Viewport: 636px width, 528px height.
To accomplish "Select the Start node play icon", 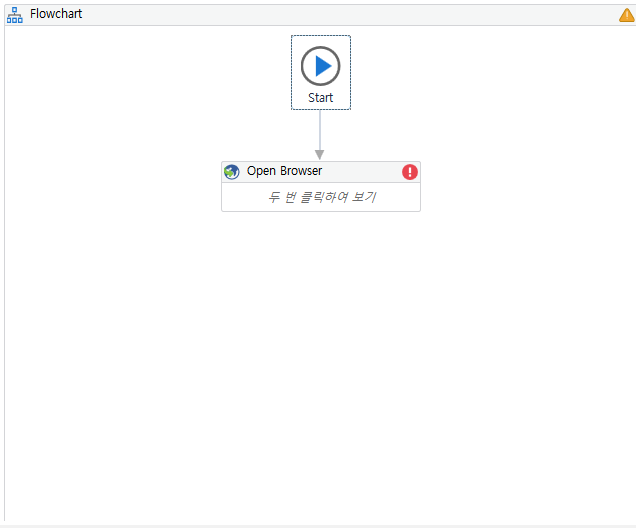I will coord(320,66).
